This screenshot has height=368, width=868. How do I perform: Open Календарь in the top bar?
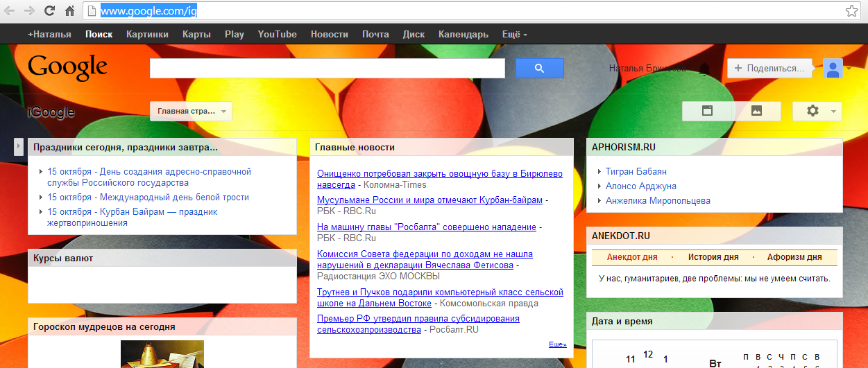click(x=463, y=34)
